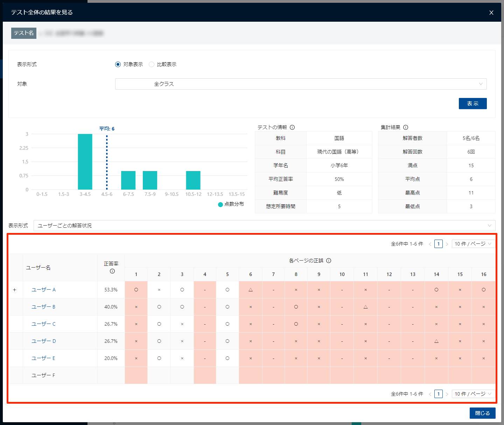The width and height of the screenshot is (504, 425).
Task: Expand ユーザー A row with plus icon
Action: [x=15, y=290]
